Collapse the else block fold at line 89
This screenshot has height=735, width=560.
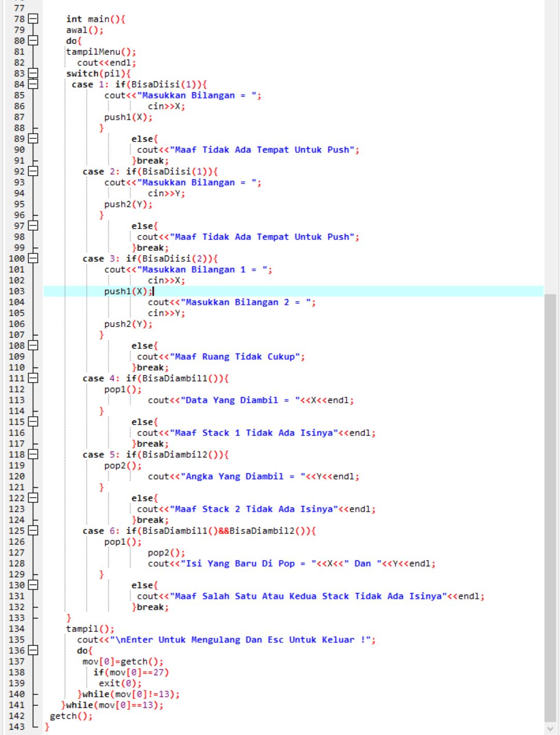pyautogui.click(x=33, y=139)
